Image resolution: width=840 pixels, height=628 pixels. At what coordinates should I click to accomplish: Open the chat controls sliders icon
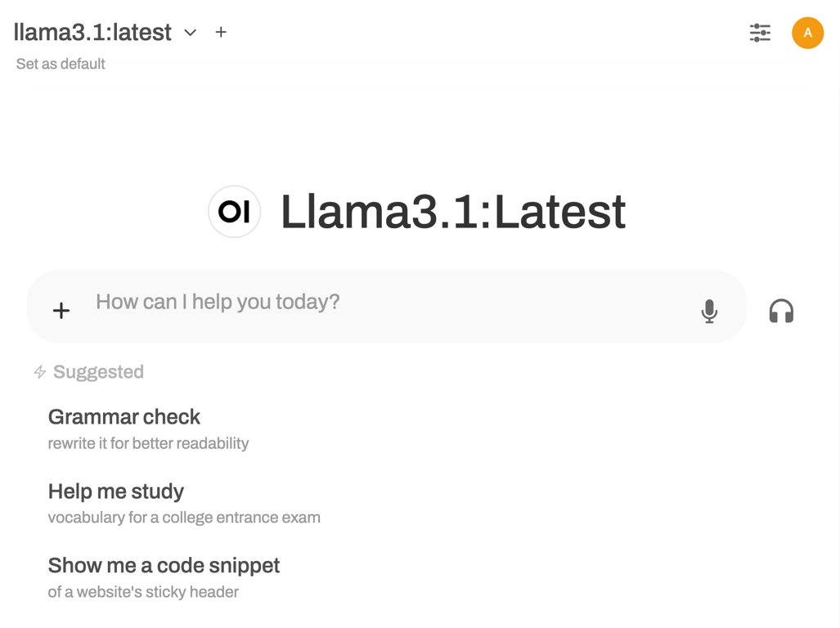click(x=760, y=33)
